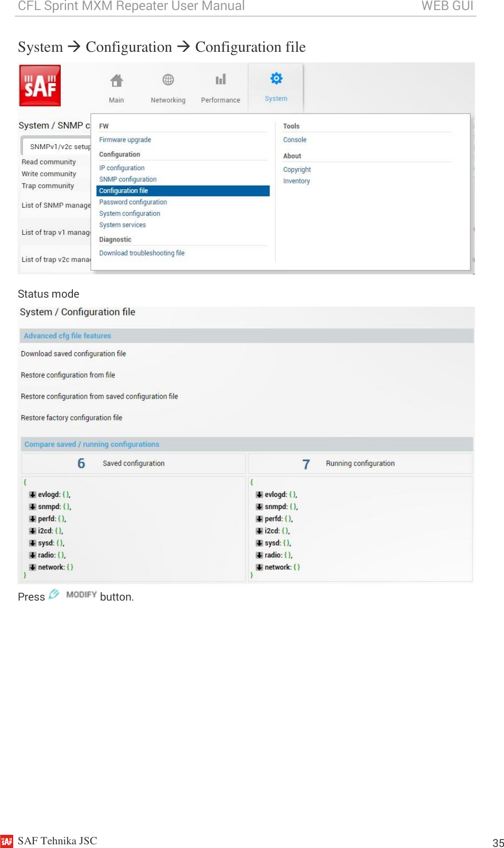Click the MODIFY button label
This screenshot has height=848, width=504.
[81, 594]
